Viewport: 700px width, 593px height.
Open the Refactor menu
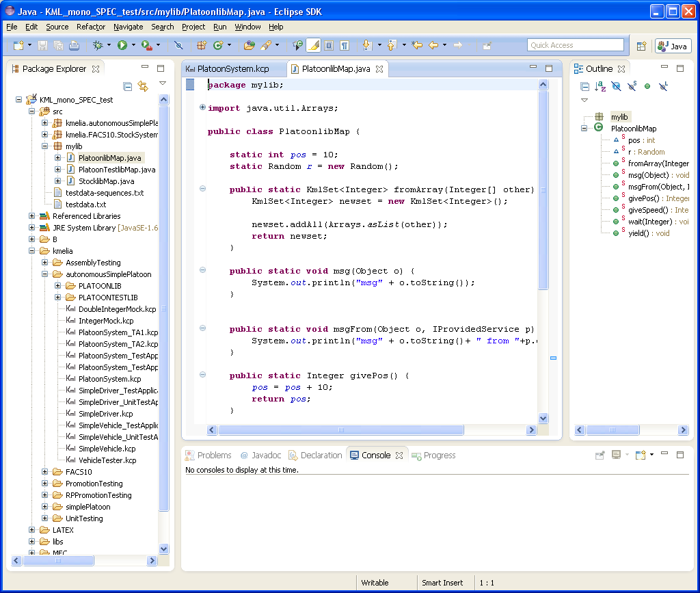[x=91, y=27]
